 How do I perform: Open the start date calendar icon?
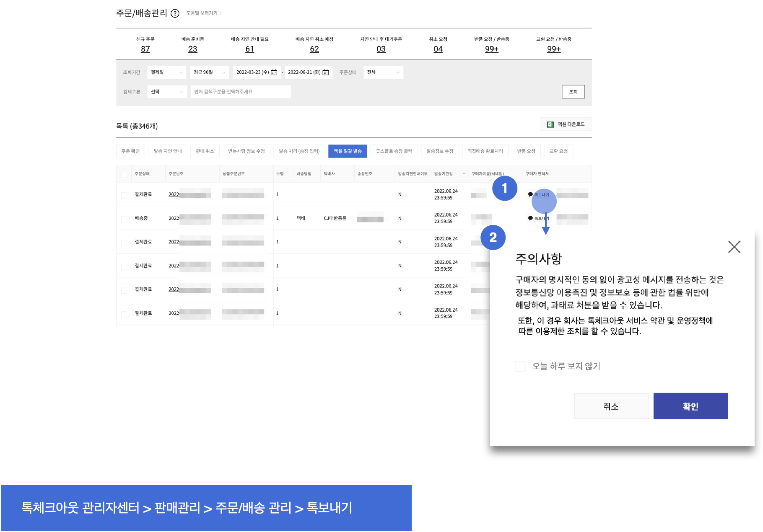(274, 72)
